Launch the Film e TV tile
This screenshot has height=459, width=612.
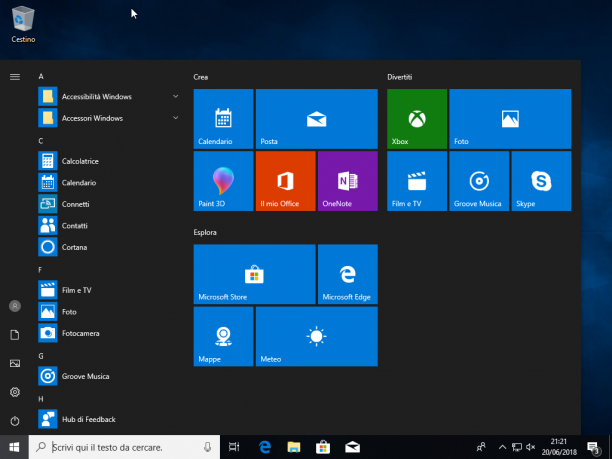coord(417,181)
